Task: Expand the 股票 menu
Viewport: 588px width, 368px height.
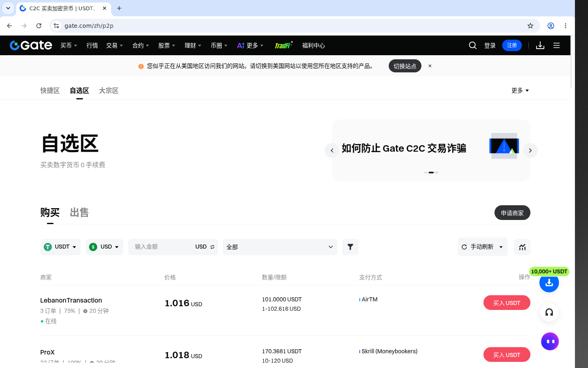Action: 167,45
